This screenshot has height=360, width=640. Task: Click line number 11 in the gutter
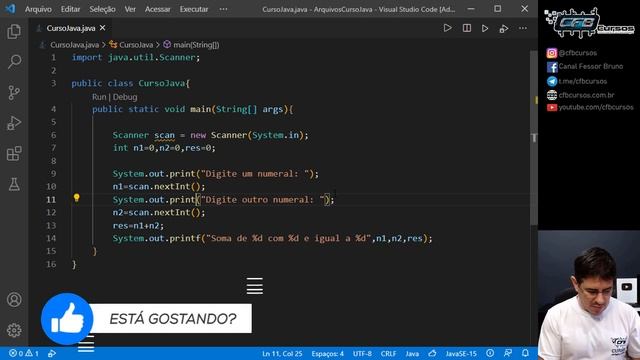tap(51, 200)
